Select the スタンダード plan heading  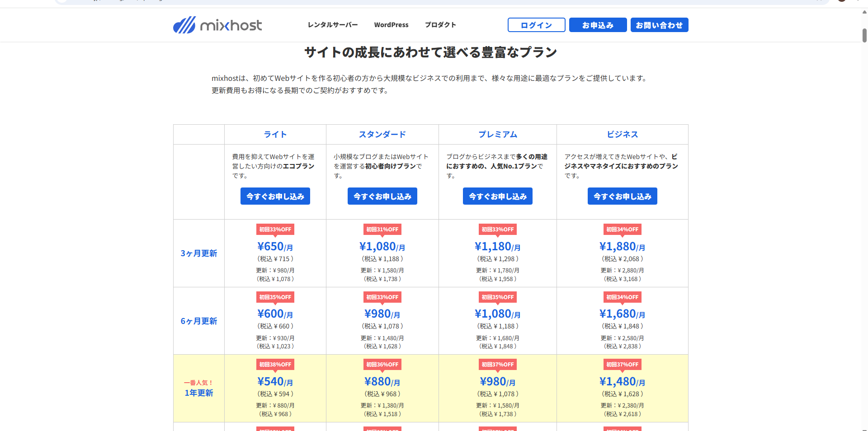(382, 135)
